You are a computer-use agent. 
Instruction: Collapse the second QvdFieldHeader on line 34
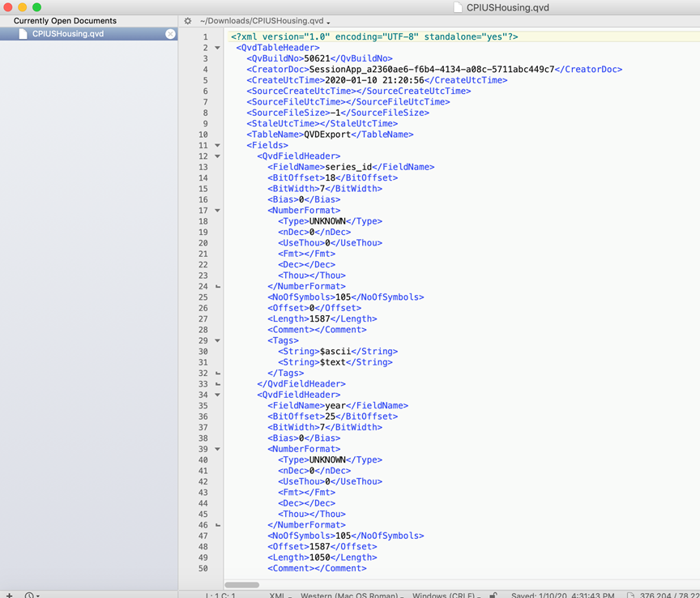pyautogui.click(x=217, y=395)
